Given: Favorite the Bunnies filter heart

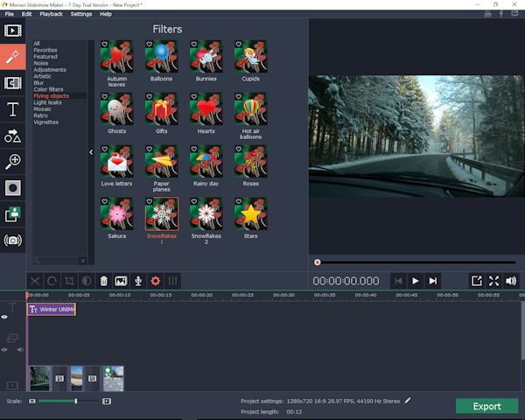Looking at the screenshot, I should point(194,45).
